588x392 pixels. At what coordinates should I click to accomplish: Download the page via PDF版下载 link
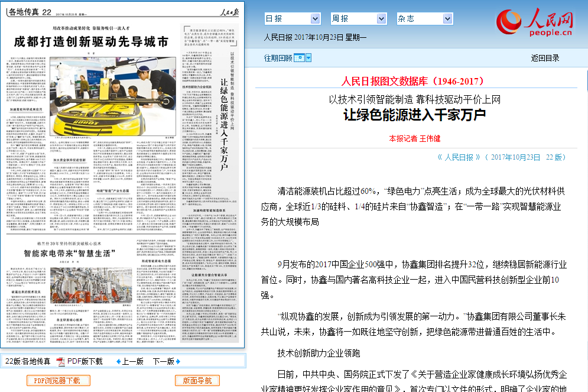pos(85,361)
